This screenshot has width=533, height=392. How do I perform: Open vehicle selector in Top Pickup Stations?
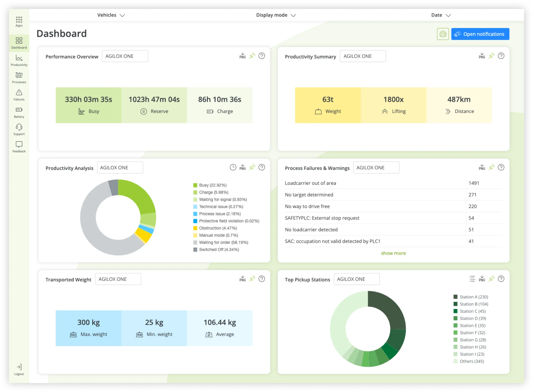[x=357, y=279]
